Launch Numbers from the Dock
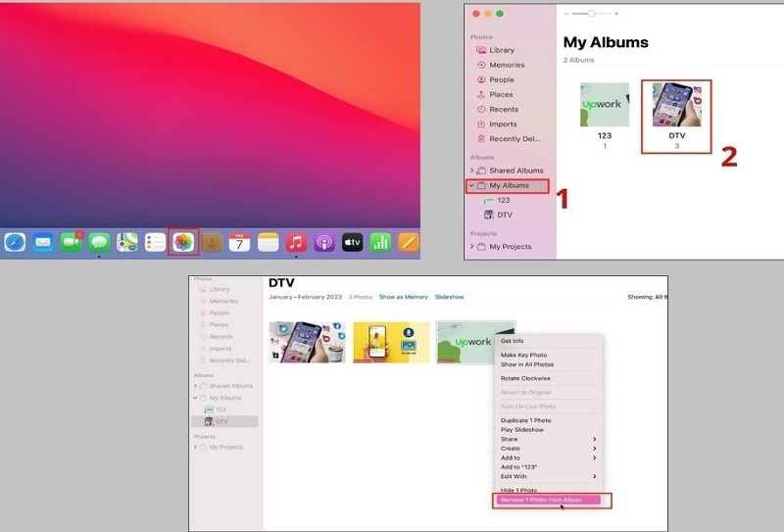 pyautogui.click(x=380, y=243)
